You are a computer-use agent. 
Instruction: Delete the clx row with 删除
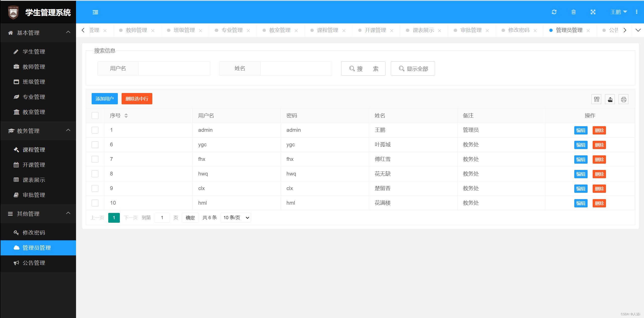[x=599, y=189]
